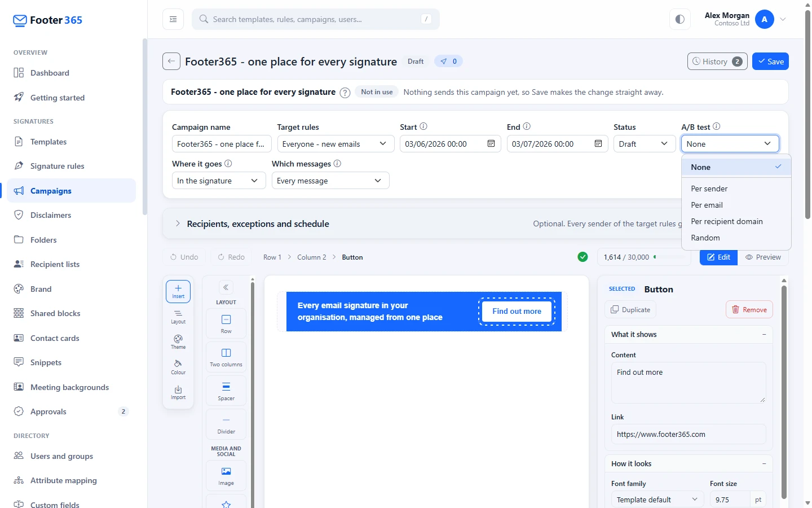
Task: Add an Image block
Action: pos(226,476)
